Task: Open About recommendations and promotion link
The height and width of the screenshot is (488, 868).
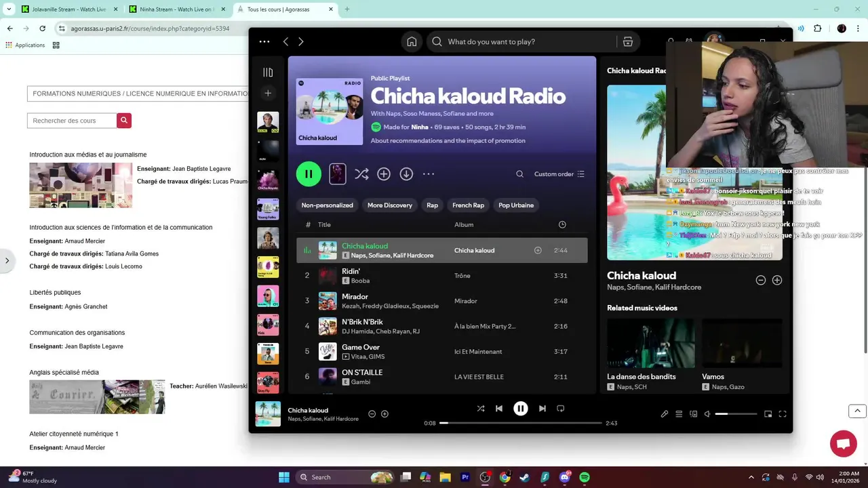Action: [448, 140]
